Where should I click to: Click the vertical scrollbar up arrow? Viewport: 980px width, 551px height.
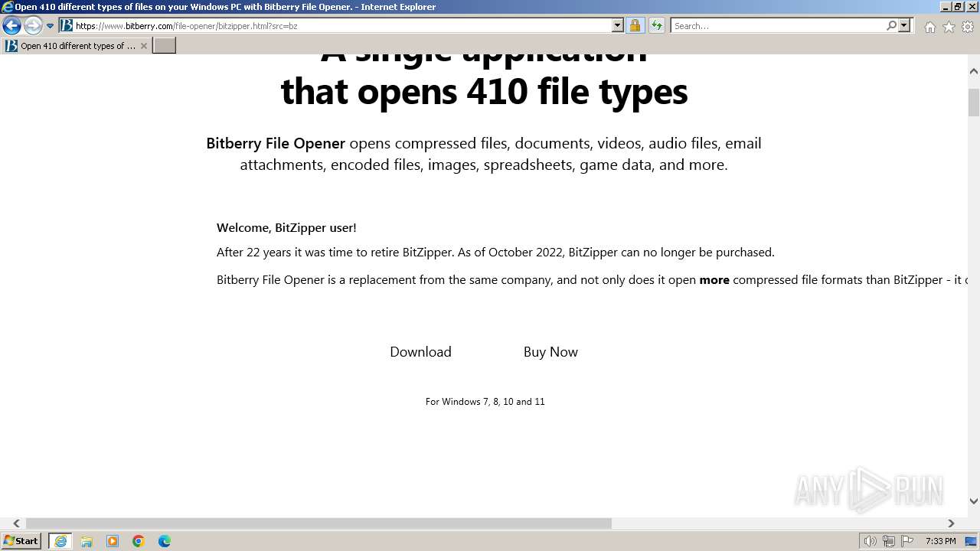974,71
